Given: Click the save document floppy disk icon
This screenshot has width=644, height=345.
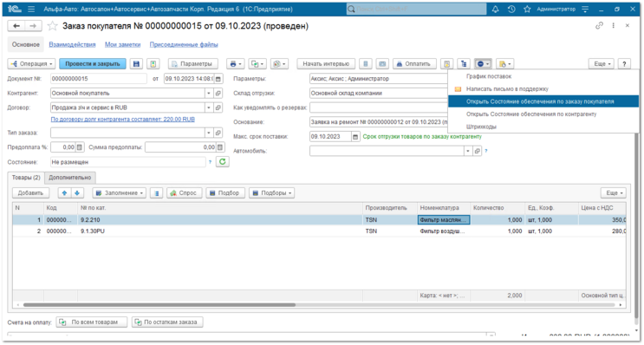Looking at the screenshot, I should (136, 63).
